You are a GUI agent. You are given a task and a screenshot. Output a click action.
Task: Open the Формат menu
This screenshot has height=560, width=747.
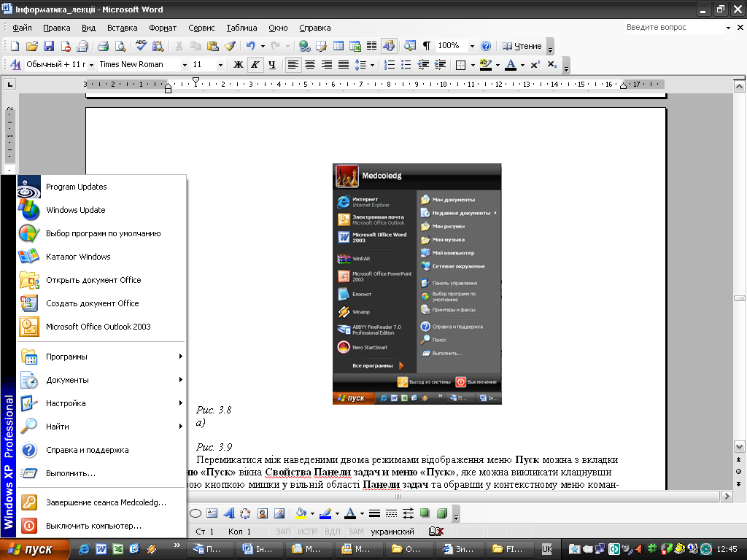[163, 28]
